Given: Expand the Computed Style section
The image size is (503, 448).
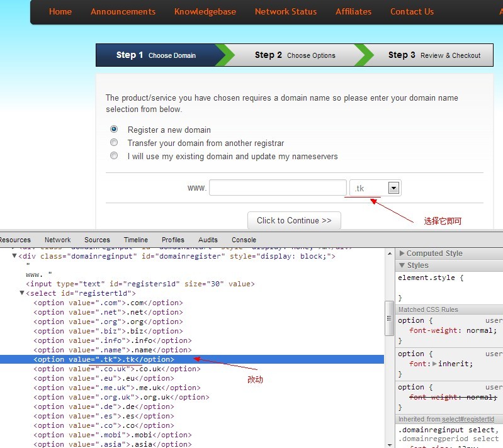Looking at the screenshot, I should coord(402,254).
